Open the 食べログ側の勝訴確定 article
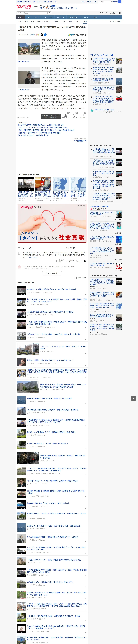Viewport: 138px width, 644px height. click(x=47, y=444)
